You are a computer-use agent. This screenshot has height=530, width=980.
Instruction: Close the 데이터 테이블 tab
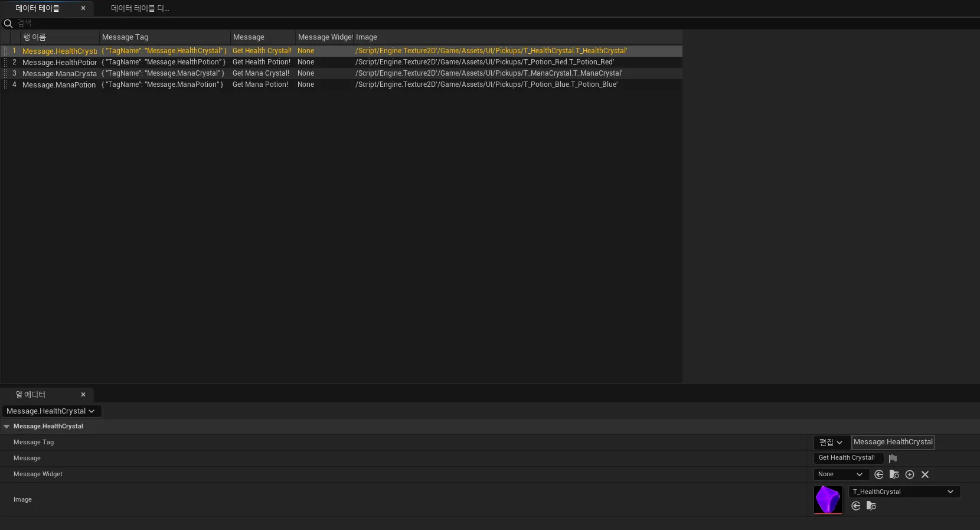pyautogui.click(x=83, y=8)
